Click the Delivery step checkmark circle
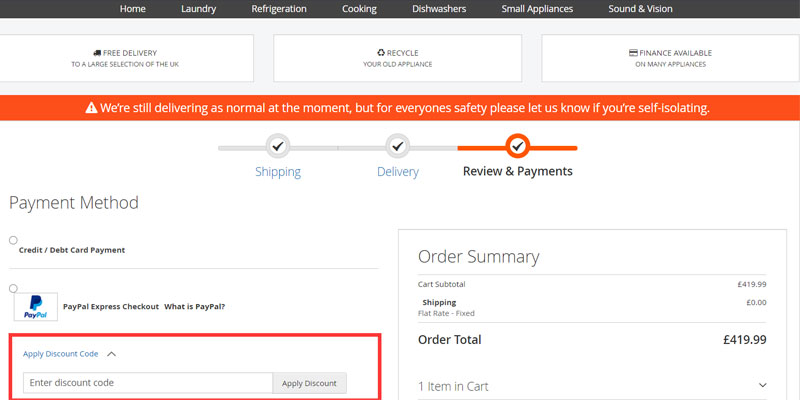Image resolution: width=800 pixels, height=400 pixels. [398, 147]
